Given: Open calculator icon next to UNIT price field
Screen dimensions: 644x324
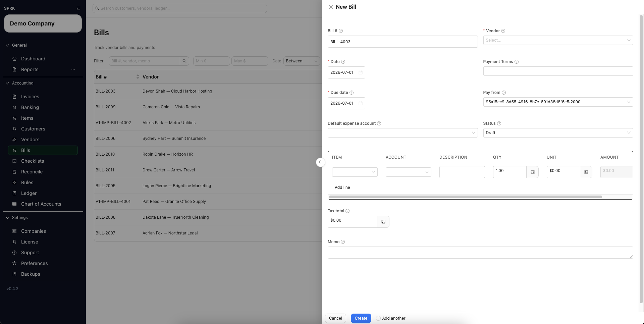Looking at the screenshot, I should [586, 172].
